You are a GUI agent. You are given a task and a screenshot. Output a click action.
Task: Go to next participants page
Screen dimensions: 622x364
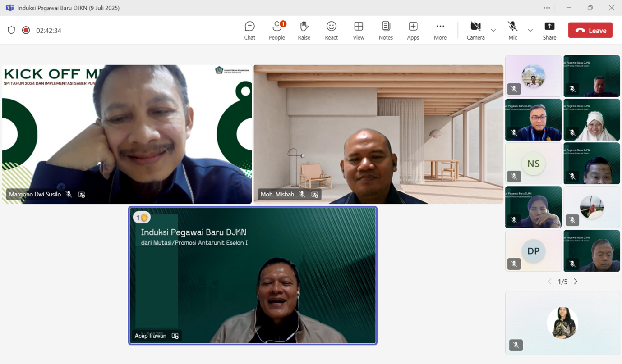[576, 282]
